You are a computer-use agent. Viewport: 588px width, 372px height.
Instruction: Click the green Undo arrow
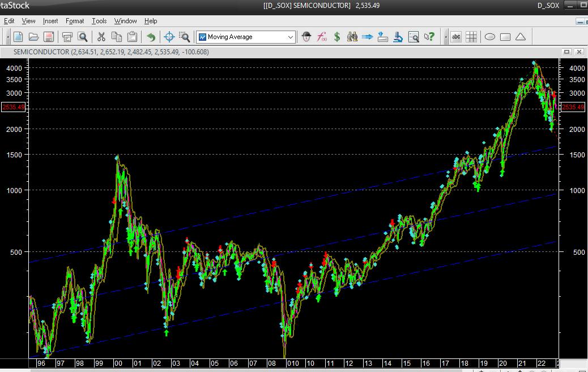(x=151, y=37)
